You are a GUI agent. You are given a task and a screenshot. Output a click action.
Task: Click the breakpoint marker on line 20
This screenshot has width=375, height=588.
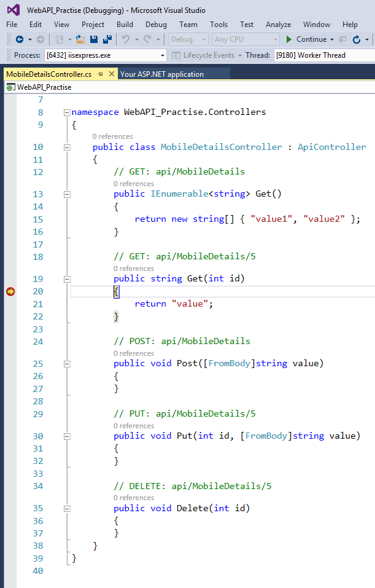tap(10, 291)
